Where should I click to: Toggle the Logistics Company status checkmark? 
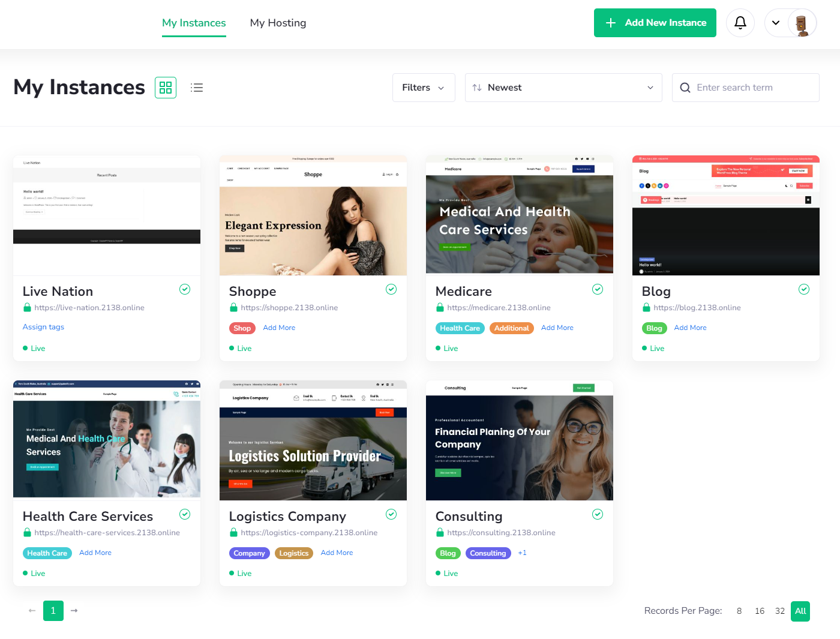pyautogui.click(x=391, y=514)
